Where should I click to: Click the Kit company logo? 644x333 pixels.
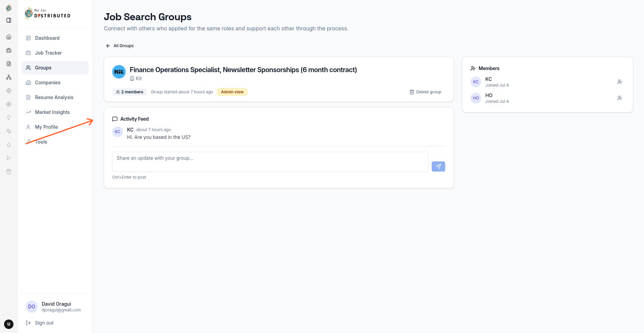pos(119,72)
